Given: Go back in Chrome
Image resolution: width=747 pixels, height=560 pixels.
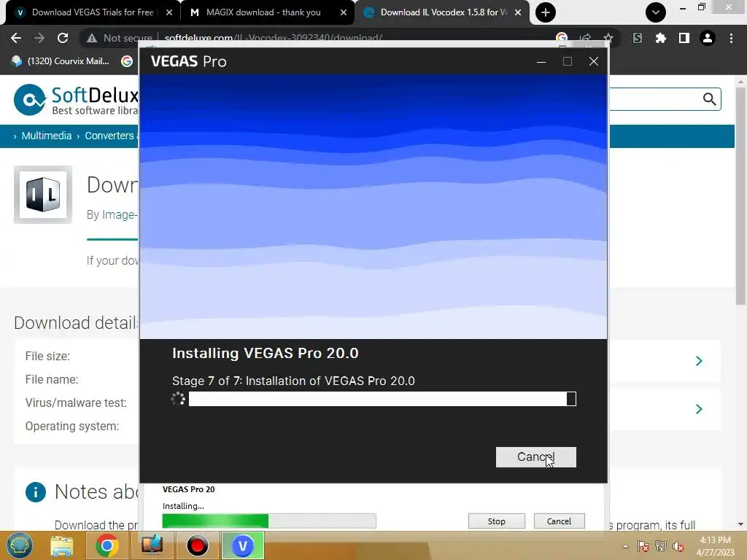Looking at the screenshot, I should click(16, 38).
